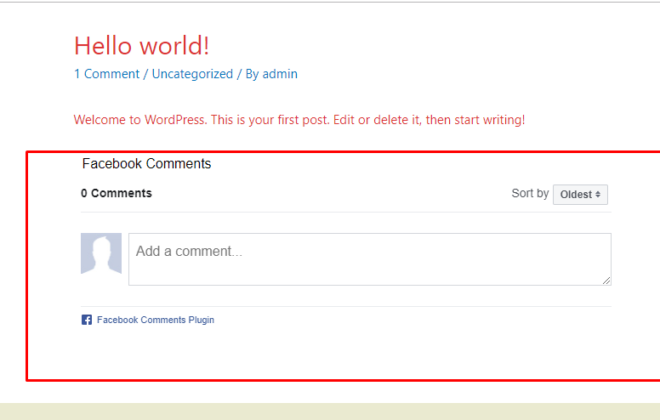Focus the Add a comment text box
Image resolution: width=660 pixels, height=420 pixels.
click(370, 259)
